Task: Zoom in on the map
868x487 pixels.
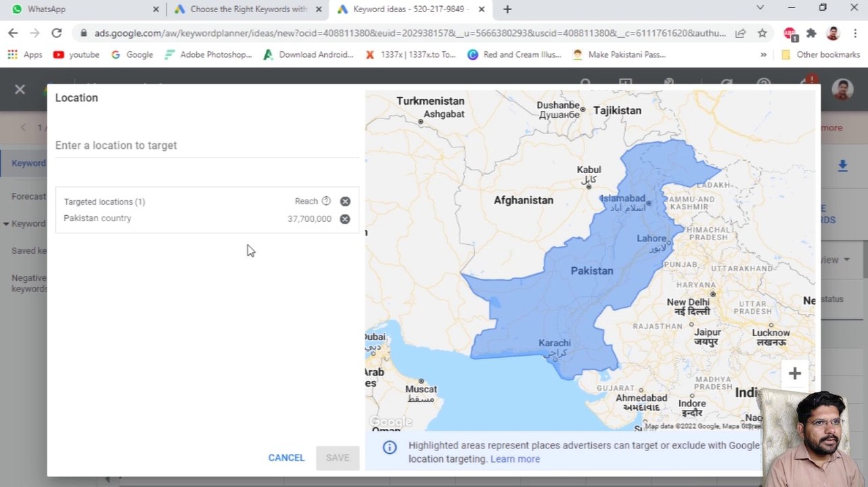Action: pos(795,373)
